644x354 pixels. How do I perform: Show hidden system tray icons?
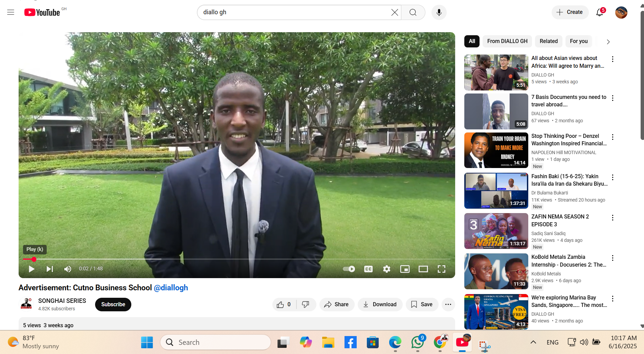pyautogui.click(x=533, y=342)
